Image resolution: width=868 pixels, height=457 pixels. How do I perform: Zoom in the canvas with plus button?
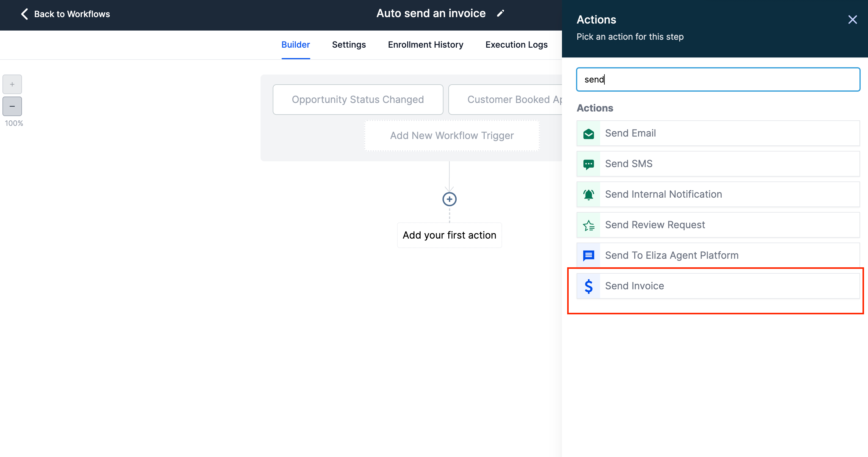(x=12, y=84)
